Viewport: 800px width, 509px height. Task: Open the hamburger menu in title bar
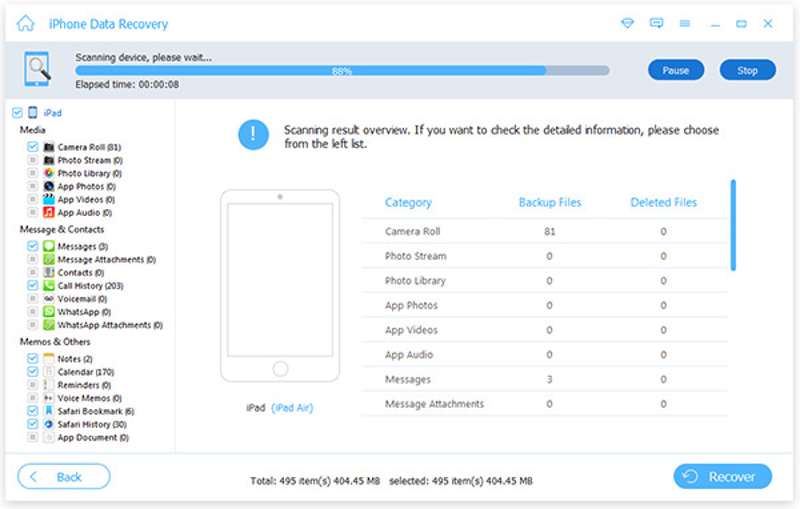(685, 23)
